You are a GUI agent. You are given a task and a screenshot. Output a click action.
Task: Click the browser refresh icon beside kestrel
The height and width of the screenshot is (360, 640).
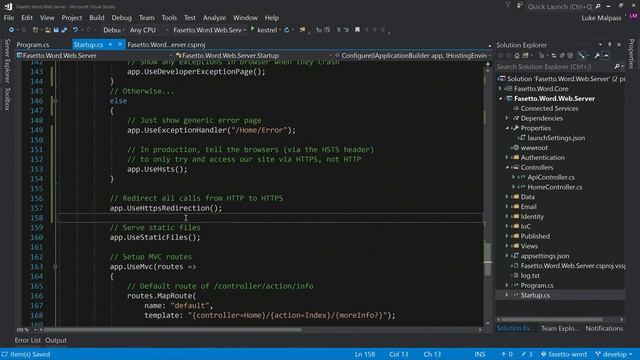point(287,30)
